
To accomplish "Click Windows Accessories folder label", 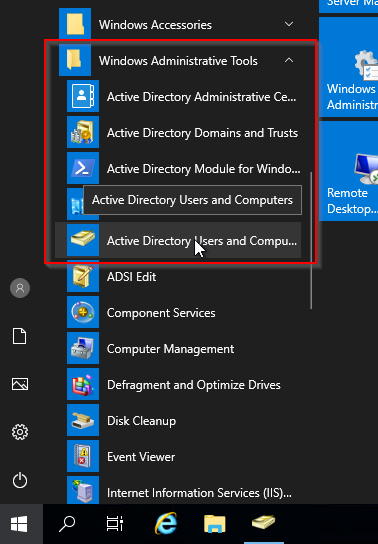I will tap(155, 25).
